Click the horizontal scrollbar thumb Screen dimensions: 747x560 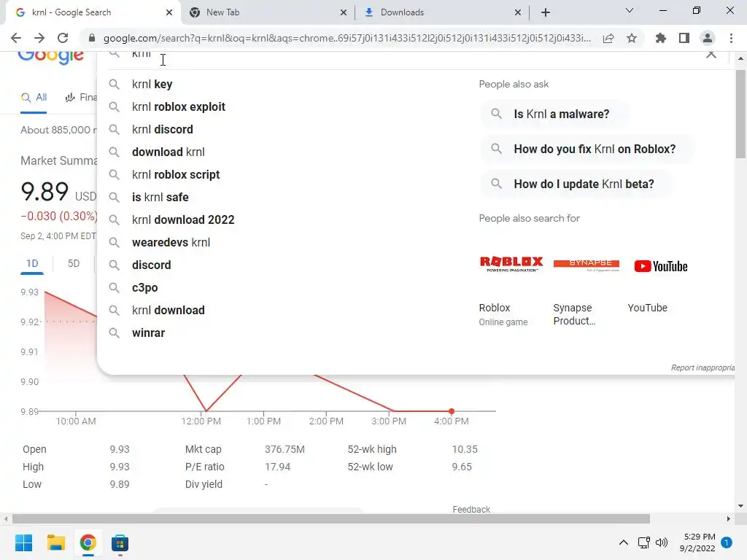tap(331, 518)
